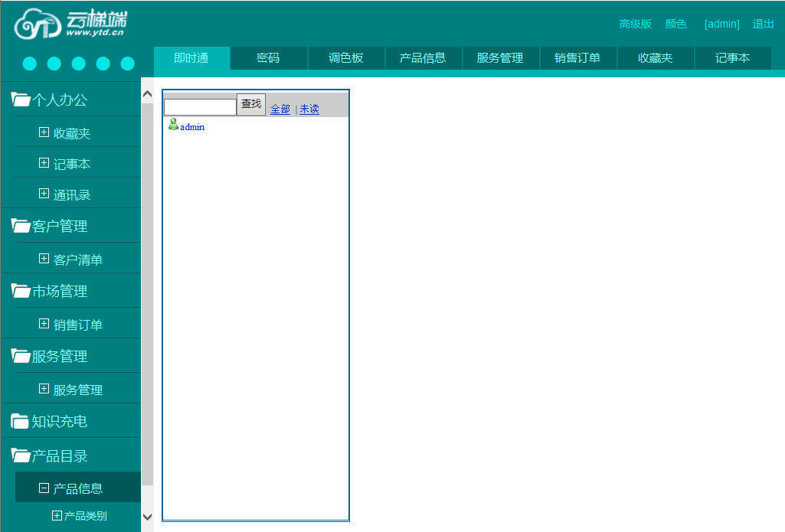Expand the 通讯录 plus box
Image resolution: width=785 pixels, height=532 pixels.
44,193
